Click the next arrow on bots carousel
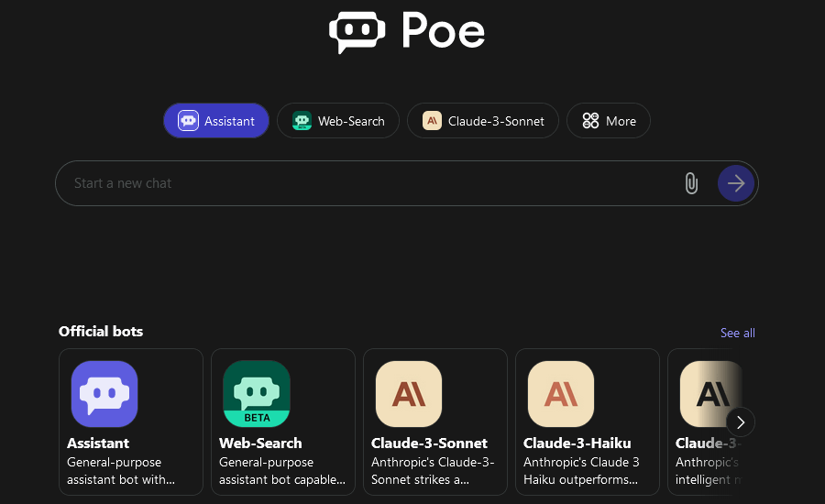The image size is (825, 504). (741, 422)
